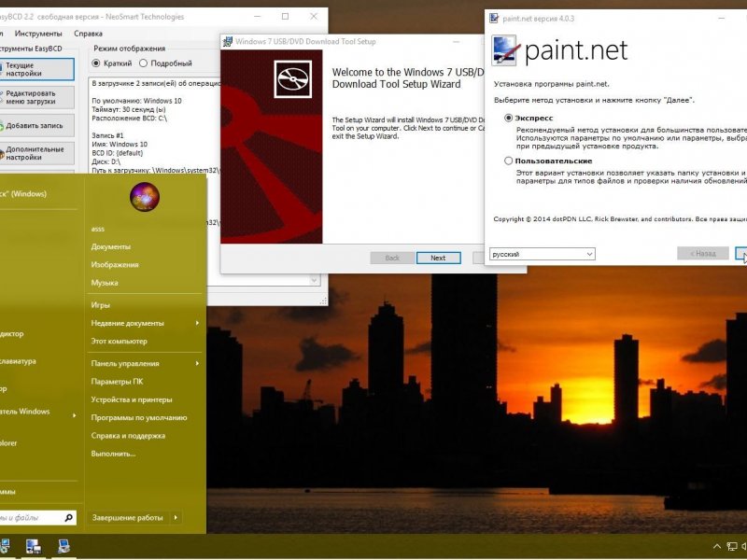Screen dimensions: 747x560
Task: Launch Выполнить... from the Start menu
Action: [x=113, y=454]
